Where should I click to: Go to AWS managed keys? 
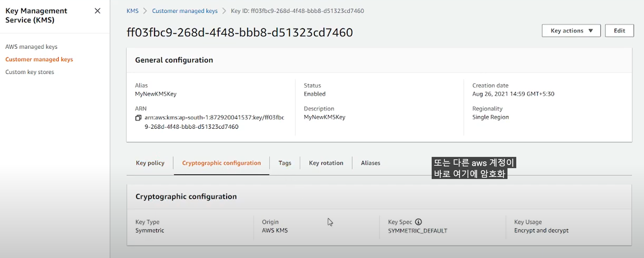[31, 47]
